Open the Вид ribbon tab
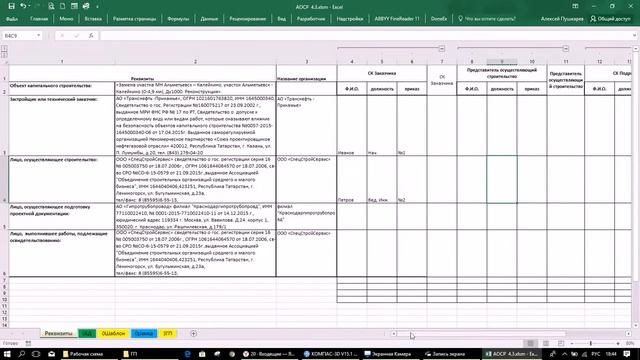This screenshot has width=640, height=360. pyautogui.click(x=282, y=19)
